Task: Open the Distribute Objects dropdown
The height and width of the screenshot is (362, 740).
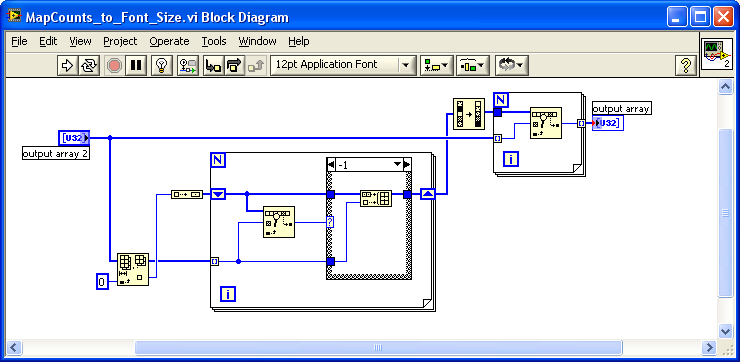Action: (473, 65)
